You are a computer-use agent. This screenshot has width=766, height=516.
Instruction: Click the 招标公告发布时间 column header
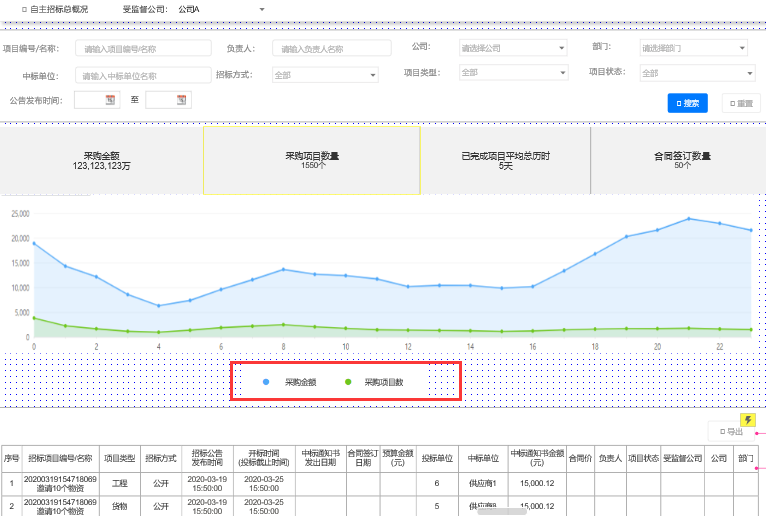pyautogui.click(x=207, y=458)
